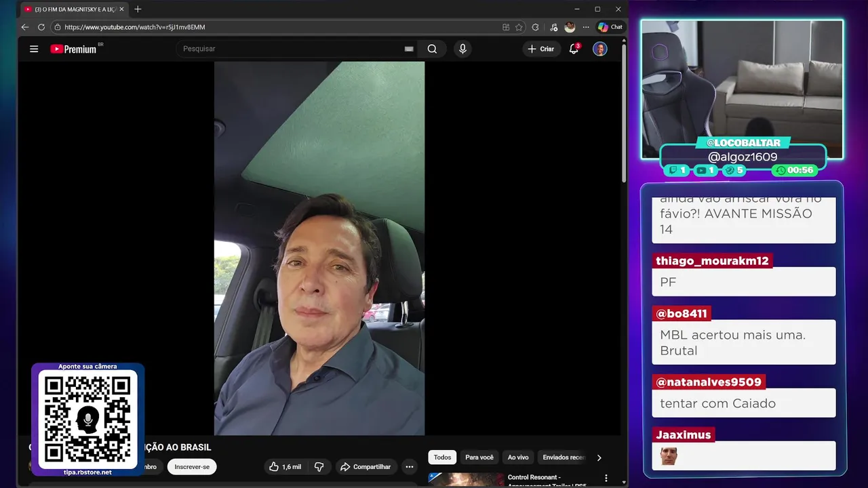Dislike the video
The height and width of the screenshot is (488, 868).
point(319,466)
